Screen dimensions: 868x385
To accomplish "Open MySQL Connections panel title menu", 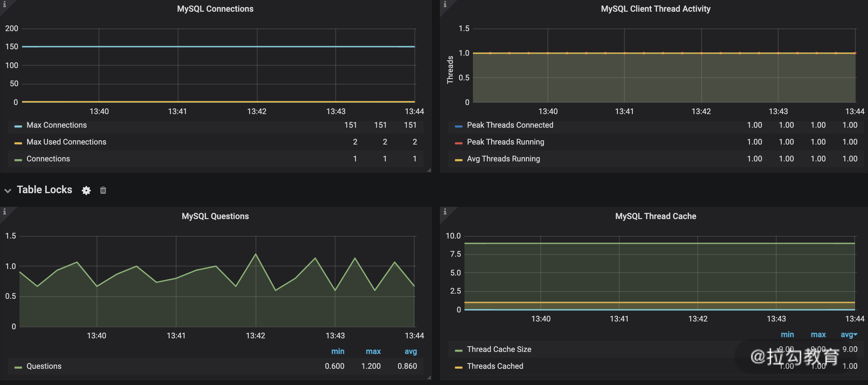I will pos(215,9).
